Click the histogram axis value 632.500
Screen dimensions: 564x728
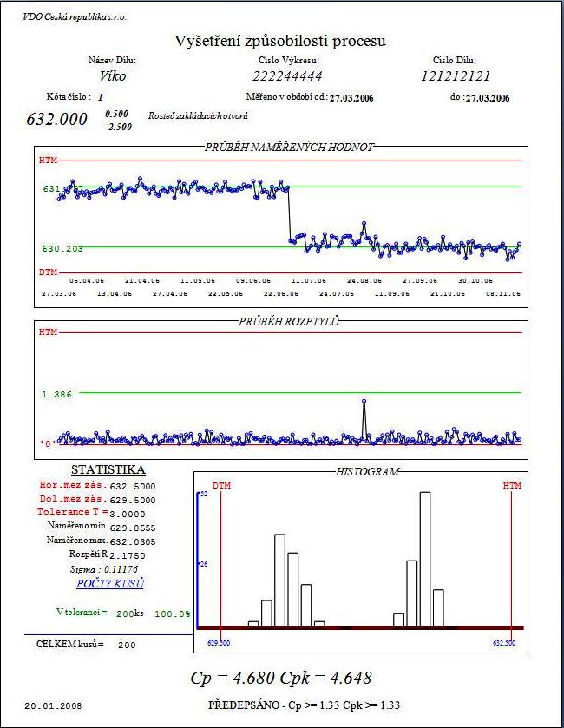pyautogui.click(x=504, y=643)
